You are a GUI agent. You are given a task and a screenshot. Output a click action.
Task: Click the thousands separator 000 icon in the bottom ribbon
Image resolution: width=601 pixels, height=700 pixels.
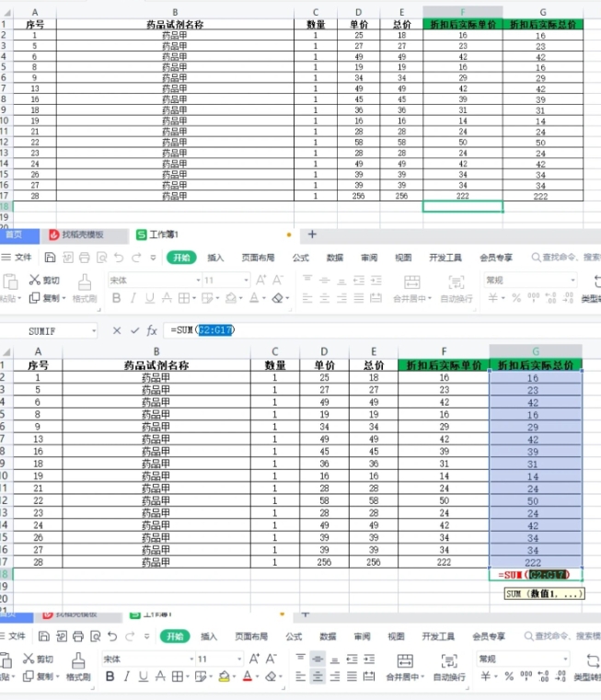point(526,675)
